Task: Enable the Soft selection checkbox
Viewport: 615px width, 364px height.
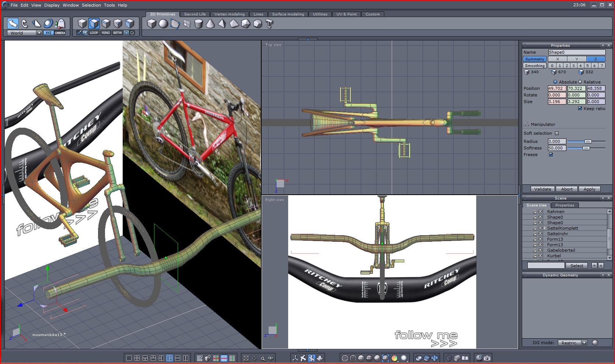Action: (557, 133)
